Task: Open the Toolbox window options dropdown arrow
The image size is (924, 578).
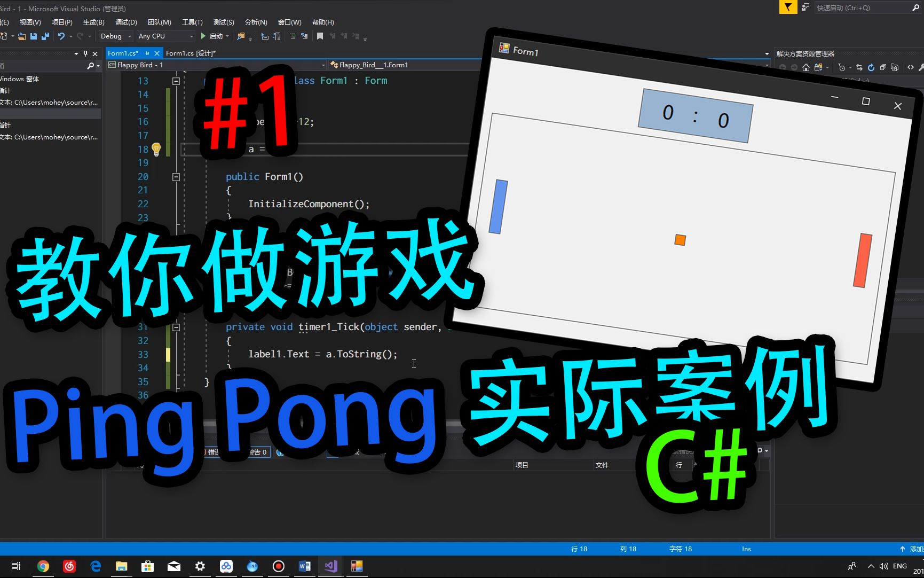Action: [76, 53]
